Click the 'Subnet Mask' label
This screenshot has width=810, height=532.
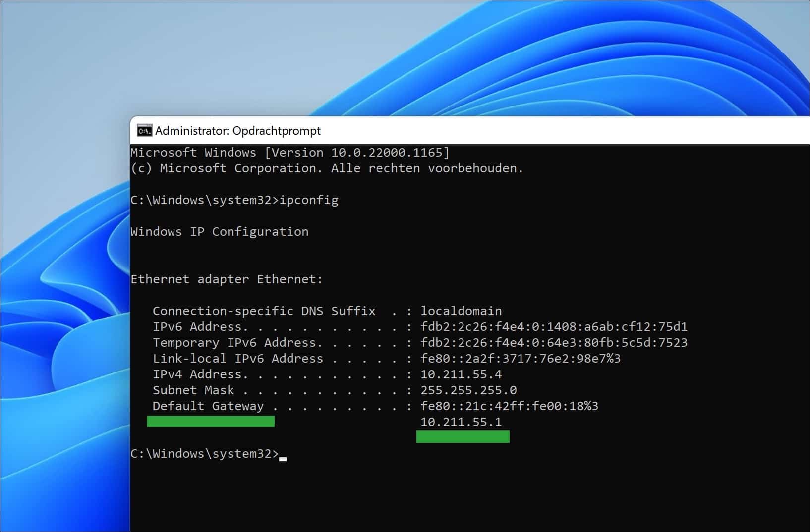coord(193,390)
